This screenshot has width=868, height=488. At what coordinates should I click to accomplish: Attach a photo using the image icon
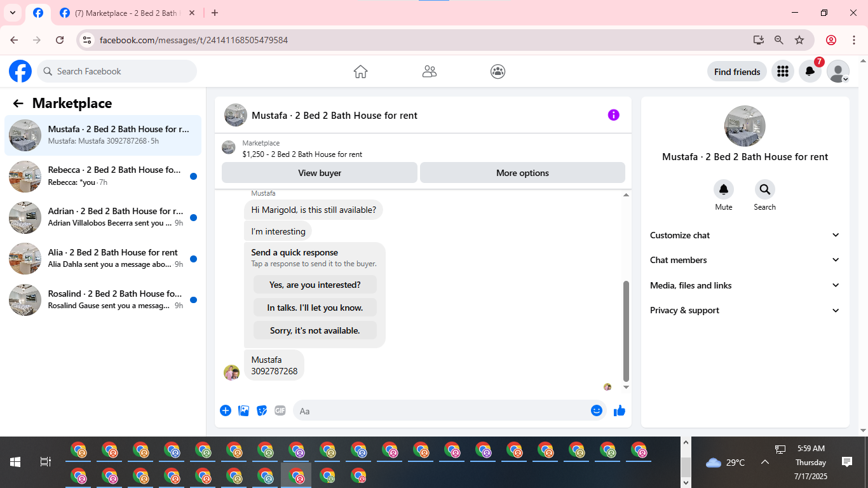point(244,410)
